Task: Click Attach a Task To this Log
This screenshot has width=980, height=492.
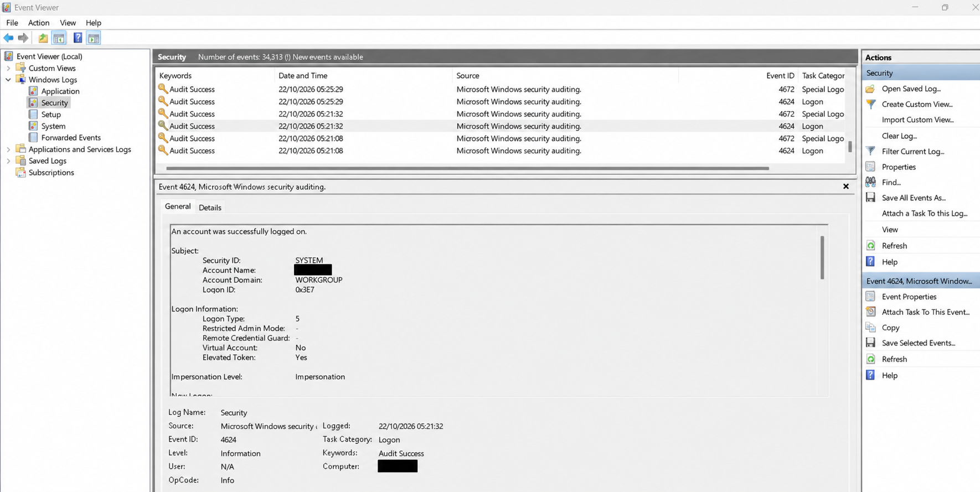Action: click(925, 213)
